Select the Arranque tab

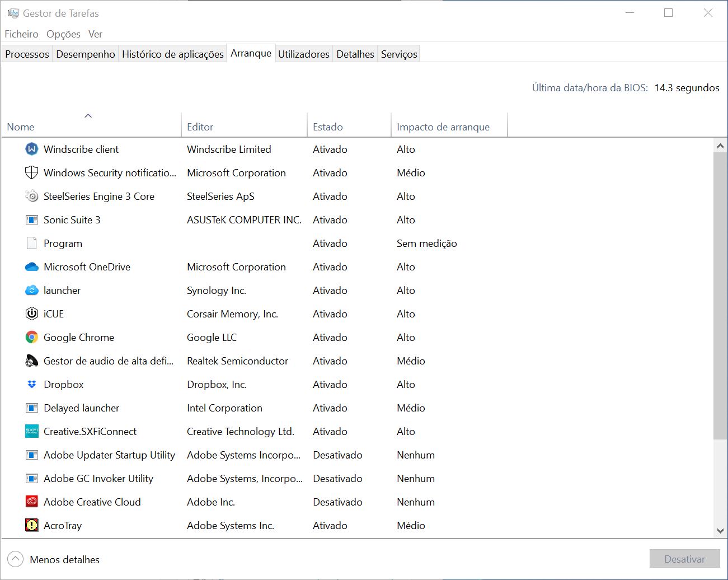pyautogui.click(x=251, y=53)
